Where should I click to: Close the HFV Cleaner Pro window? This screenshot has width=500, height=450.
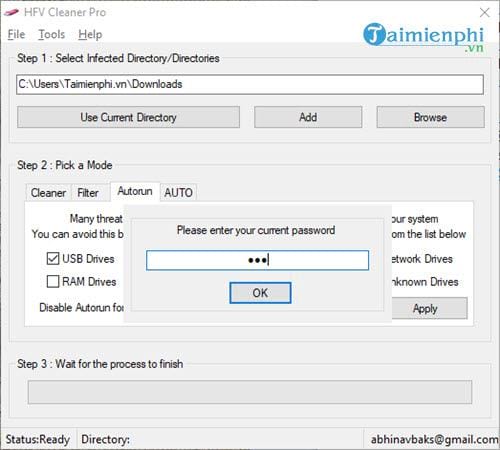(484, 13)
